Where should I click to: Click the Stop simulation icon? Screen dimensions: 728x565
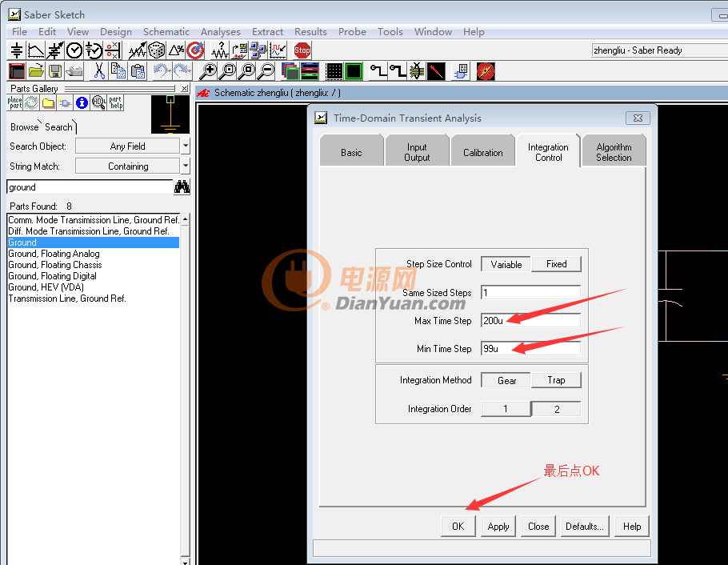(x=302, y=50)
